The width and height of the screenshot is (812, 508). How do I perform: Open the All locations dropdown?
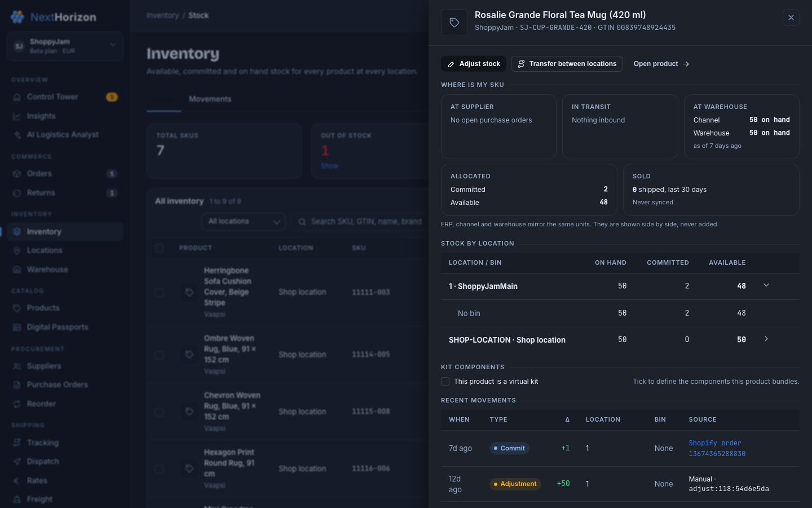tap(243, 222)
